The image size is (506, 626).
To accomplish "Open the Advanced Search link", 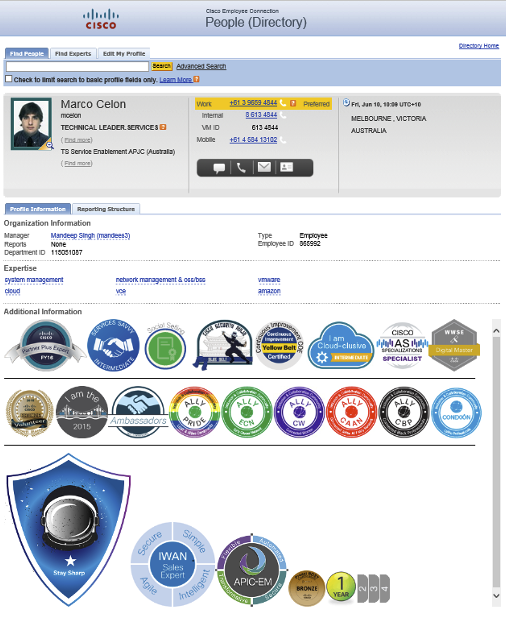I will 201,66.
